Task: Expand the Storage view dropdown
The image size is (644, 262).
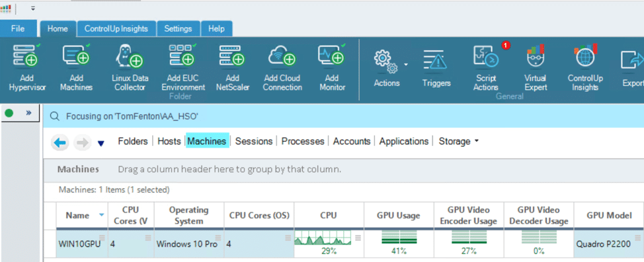Action: coord(477,141)
